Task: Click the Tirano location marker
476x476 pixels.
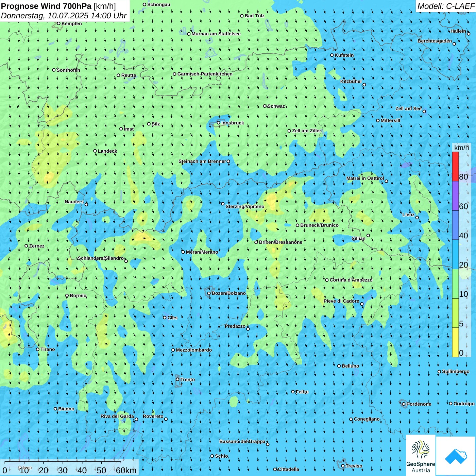Action: 38,349
